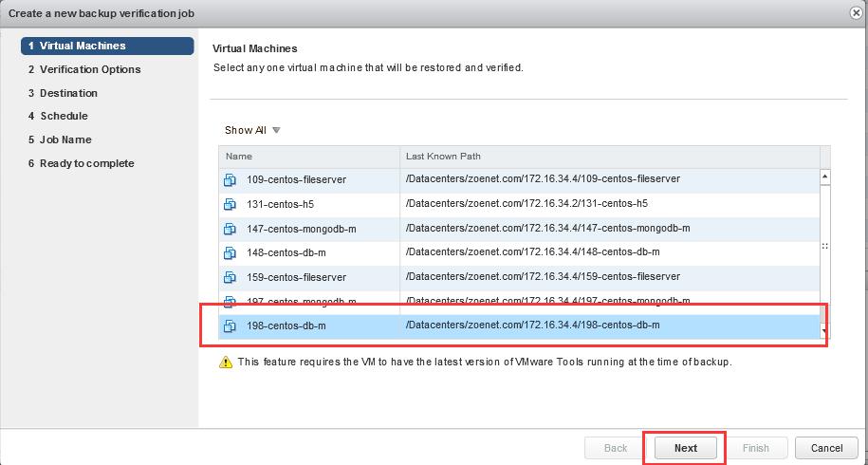Image resolution: width=868 pixels, height=465 pixels.
Task: Go to step 6 Ready to complete
Action: pyautogui.click(x=82, y=163)
